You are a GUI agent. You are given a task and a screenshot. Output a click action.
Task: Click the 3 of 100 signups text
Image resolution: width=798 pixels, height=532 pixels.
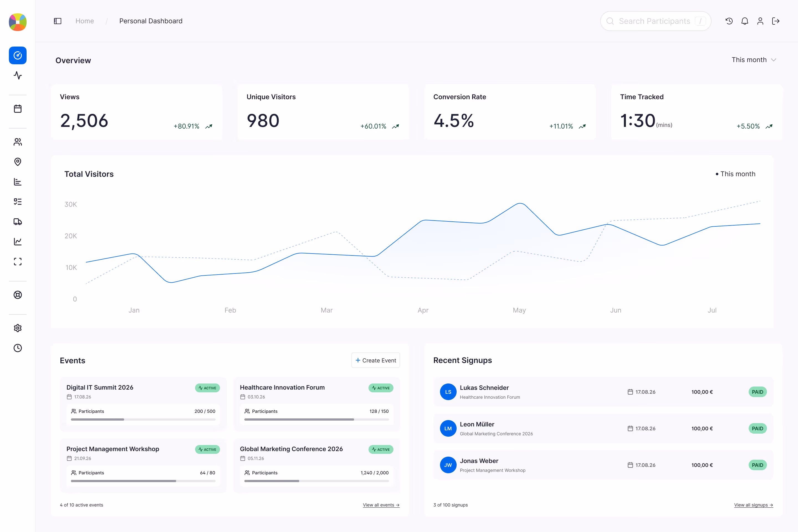click(451, 505)
